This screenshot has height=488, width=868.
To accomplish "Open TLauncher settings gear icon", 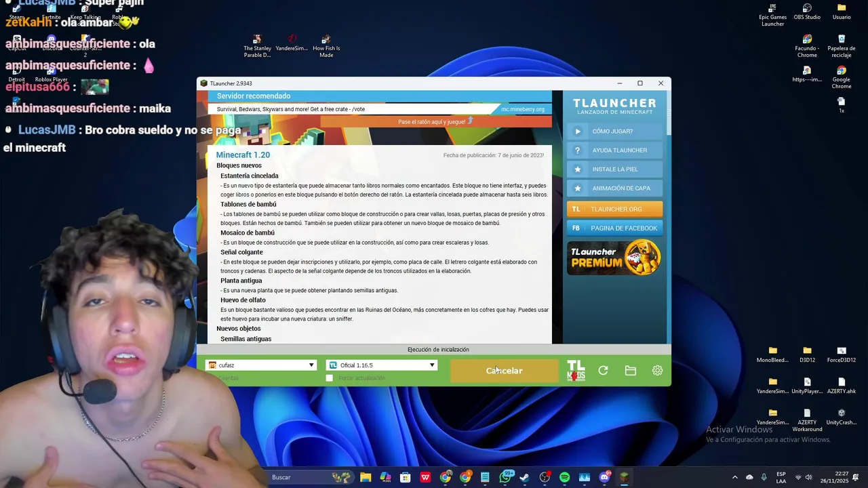I will click(x=657, y=371).
